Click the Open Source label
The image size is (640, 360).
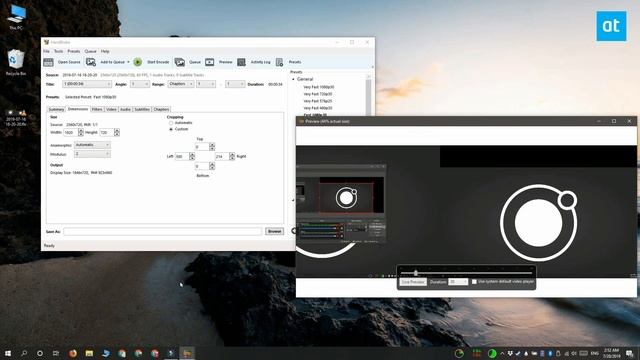click(69, 62)
